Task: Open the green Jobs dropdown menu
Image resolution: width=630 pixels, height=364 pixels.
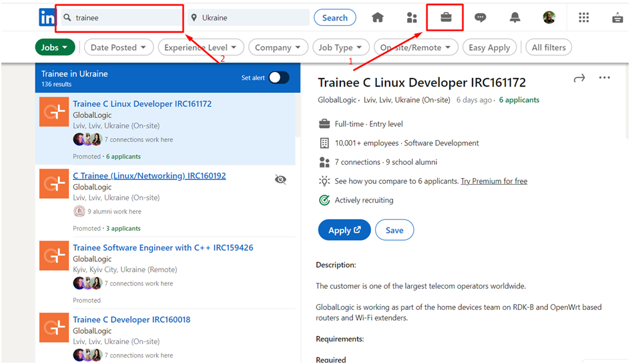Action: coord(55,47)
